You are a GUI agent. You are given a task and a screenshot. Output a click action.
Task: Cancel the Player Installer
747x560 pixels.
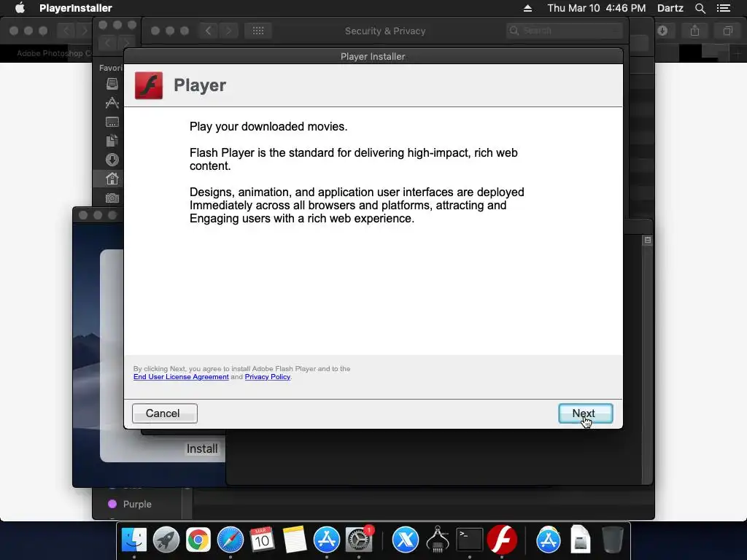coord(164,413)
